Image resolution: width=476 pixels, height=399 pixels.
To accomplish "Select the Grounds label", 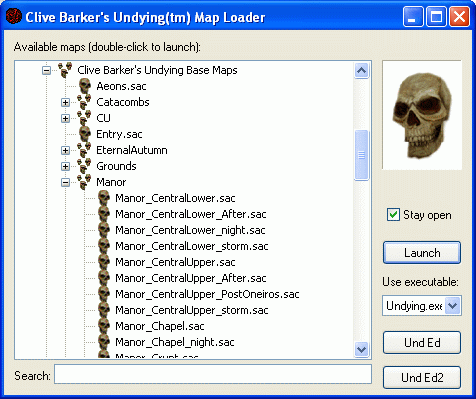I will point(116,166).
